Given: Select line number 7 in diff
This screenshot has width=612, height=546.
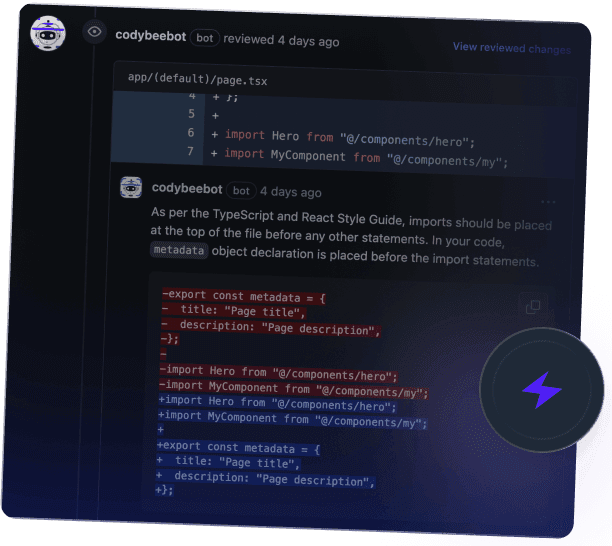Looking at the screenshot, I should pos(190,153).
